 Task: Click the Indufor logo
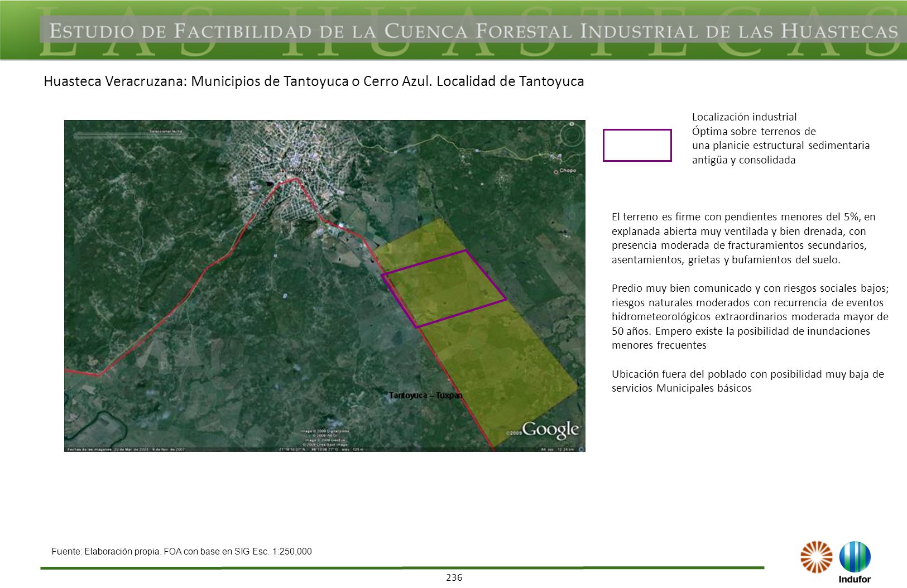point(855,562)
